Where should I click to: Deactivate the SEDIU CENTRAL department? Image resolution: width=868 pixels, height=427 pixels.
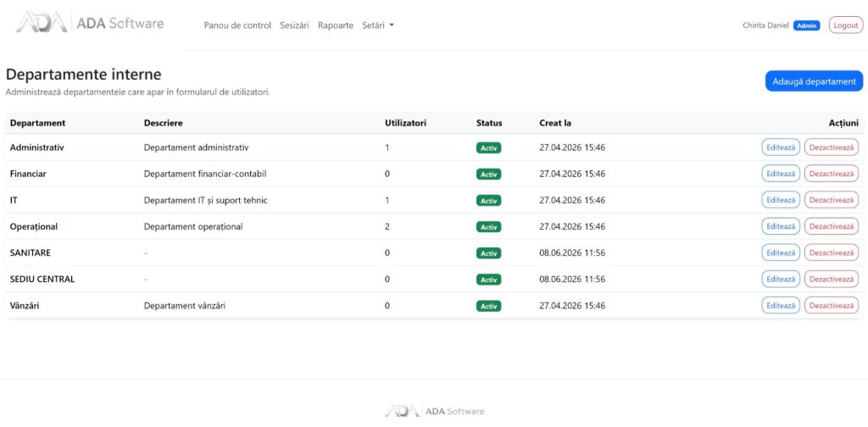tap(832, 280)
